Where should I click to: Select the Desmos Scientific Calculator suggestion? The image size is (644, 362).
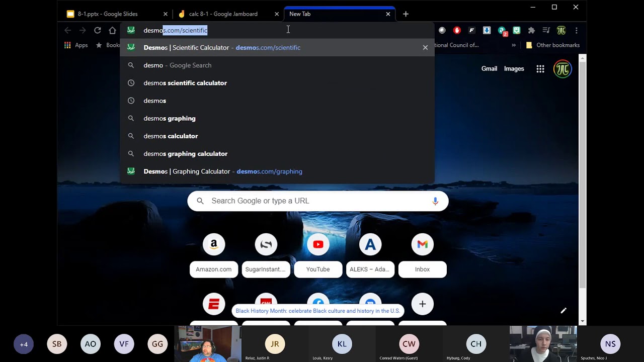pyautogui.click(x=277, y=48)
